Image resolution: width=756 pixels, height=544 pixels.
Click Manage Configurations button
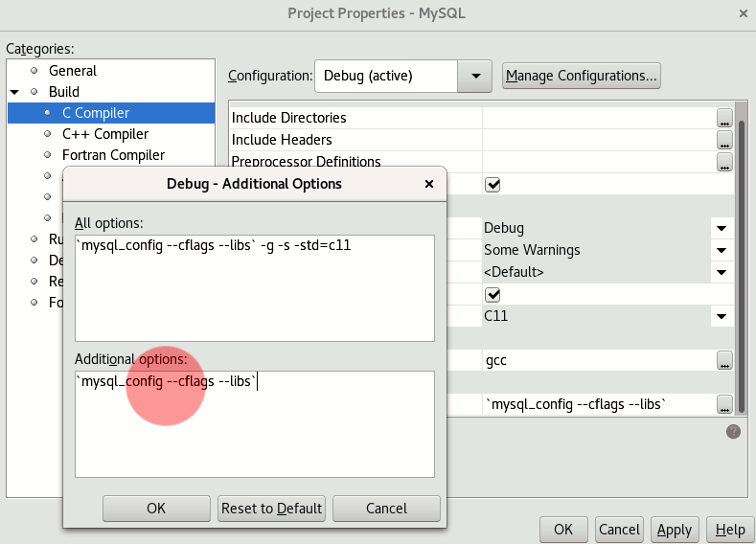(581, 76)
